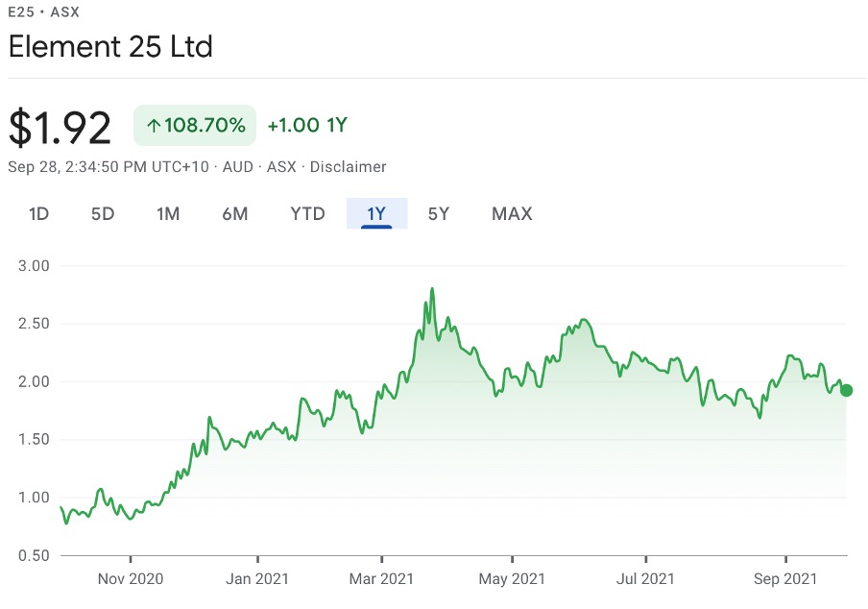Click the May 2021 axis label

tap(512, 579)
